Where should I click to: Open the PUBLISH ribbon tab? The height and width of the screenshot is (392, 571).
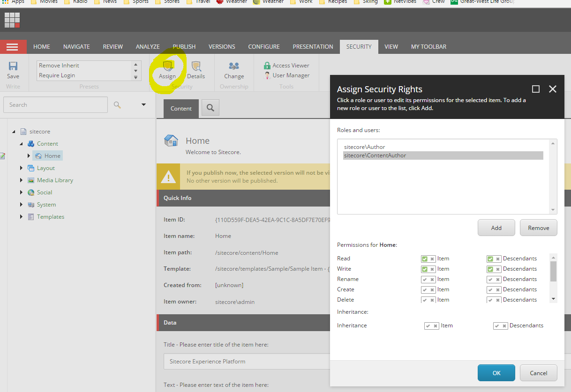click(184, 47)
